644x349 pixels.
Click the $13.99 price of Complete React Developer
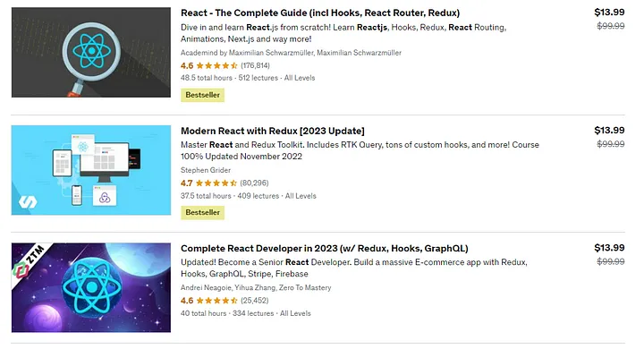coord(609,248)
